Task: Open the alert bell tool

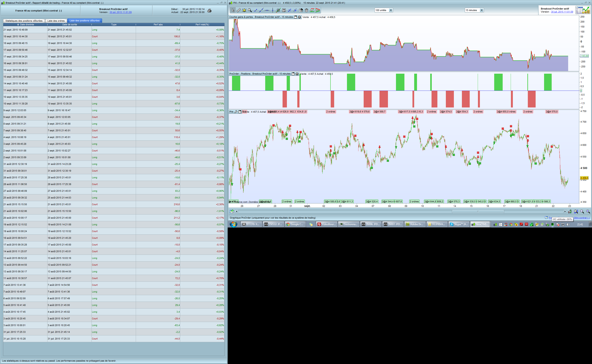Action: coord(244,10)
